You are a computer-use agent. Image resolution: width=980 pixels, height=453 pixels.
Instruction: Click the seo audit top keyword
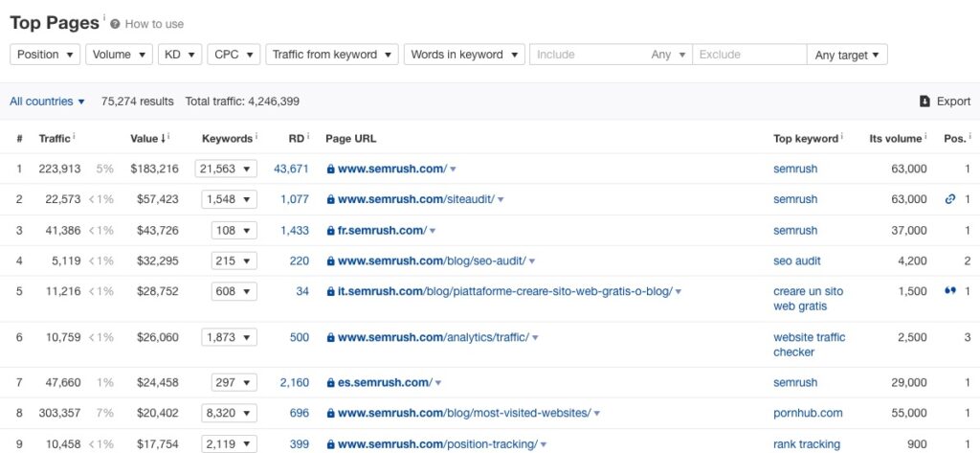pyautogui.click(x=797, y=260)
